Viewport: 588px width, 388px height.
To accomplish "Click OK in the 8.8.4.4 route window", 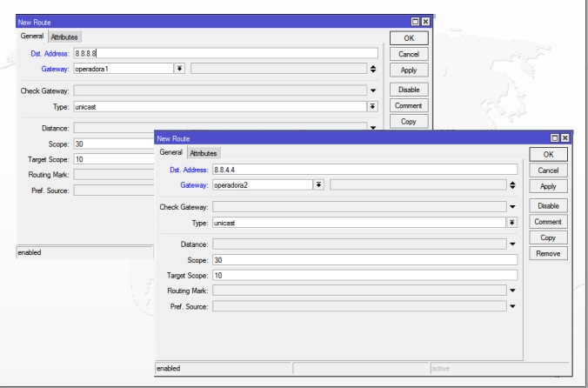I will click(548, 154).
